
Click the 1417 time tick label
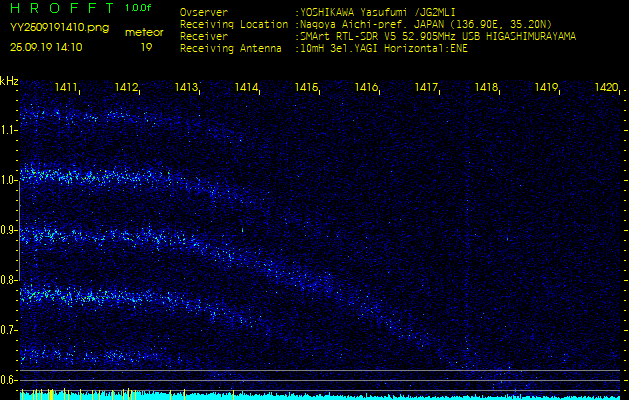(x=427, y=88)
